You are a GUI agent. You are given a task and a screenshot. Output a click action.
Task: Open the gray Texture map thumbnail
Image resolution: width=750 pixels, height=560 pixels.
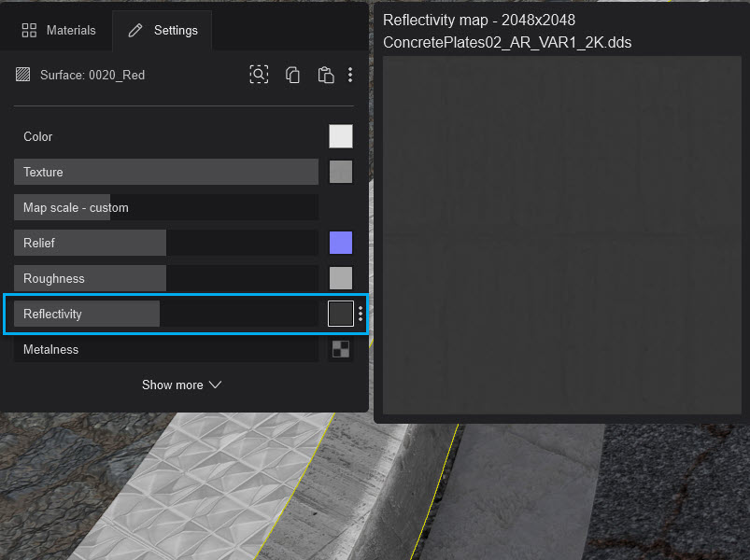click(341, 172)
